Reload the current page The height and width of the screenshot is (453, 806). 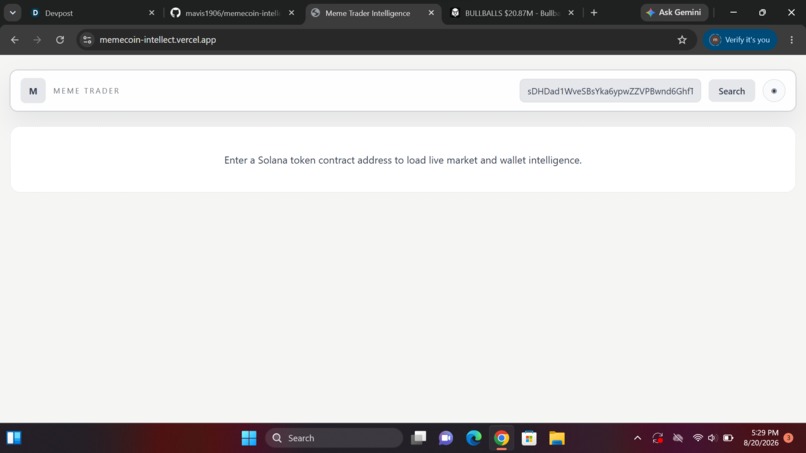[x=60, y=40]
